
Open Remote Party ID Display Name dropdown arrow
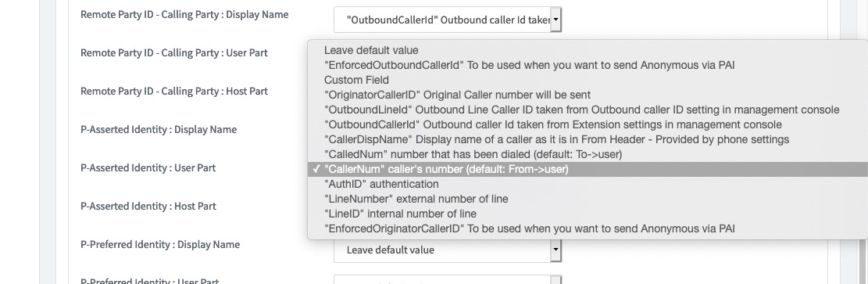pyautogui.click(x=555, y=20)
